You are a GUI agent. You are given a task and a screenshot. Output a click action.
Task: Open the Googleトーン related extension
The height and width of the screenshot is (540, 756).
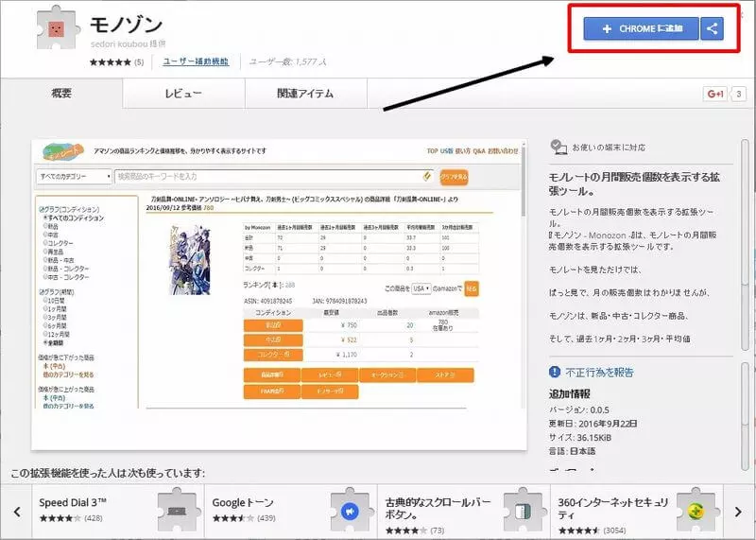[291, 511]
